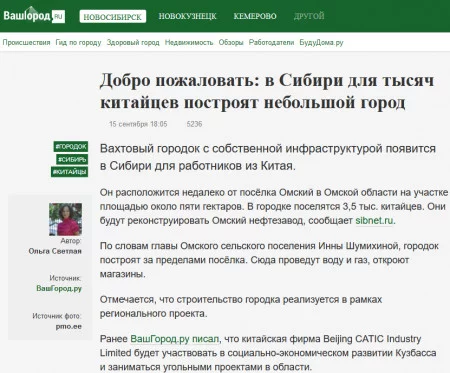This screenshot has width=450, height=373.
Task: Go to the Работодатели section
Action: (271, 42)
